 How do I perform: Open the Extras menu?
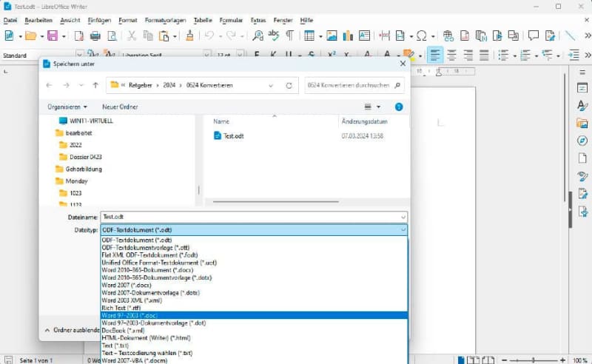pyautogui.click(x=258, y=20)
